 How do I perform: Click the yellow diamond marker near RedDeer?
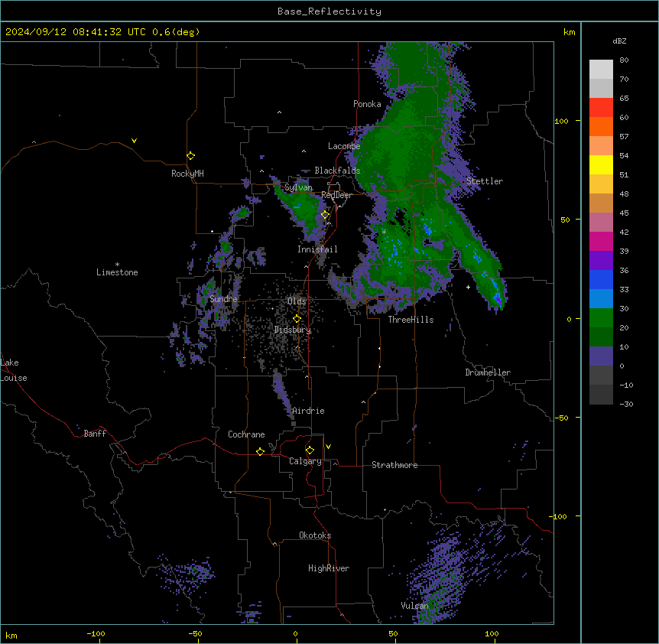click(x=326, y=215)
